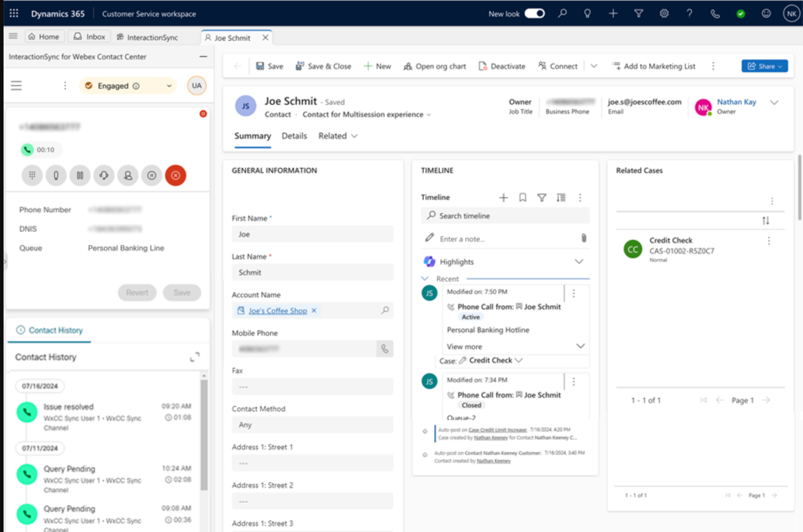Click the Nathan Kay owner link
Viewport: 803px width, 532px height.
pyautogui.click(x=736, y=102)
